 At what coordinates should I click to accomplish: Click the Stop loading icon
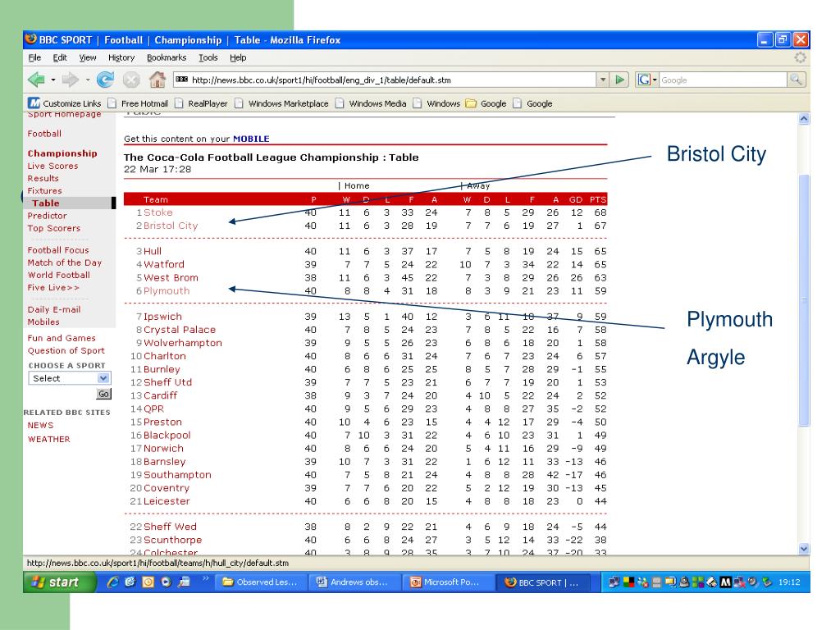(x=131, y=80)
